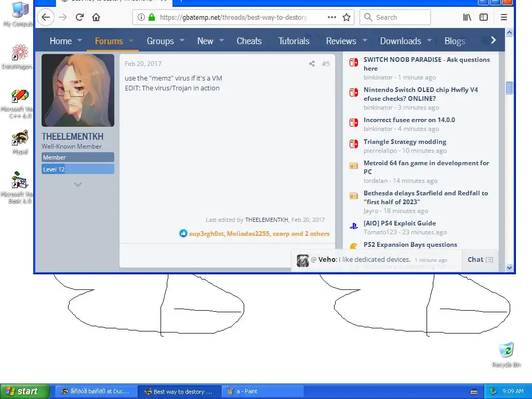Share post #5 with the share icon

312,63
